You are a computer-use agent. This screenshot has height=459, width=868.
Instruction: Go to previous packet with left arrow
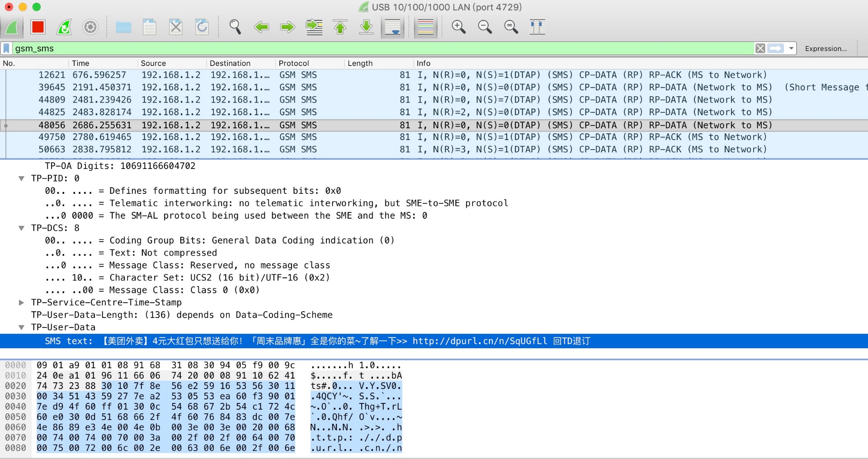[x=261, y=27]
